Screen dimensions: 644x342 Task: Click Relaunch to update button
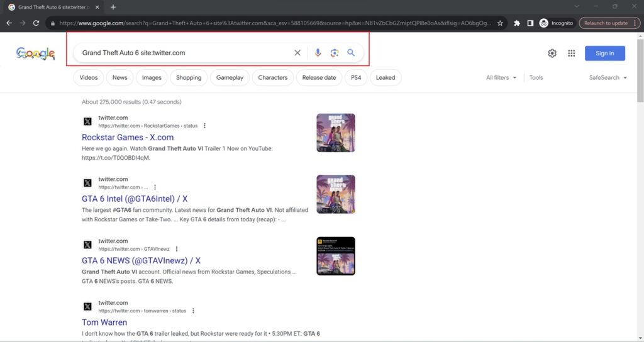(x=609, y=23)
